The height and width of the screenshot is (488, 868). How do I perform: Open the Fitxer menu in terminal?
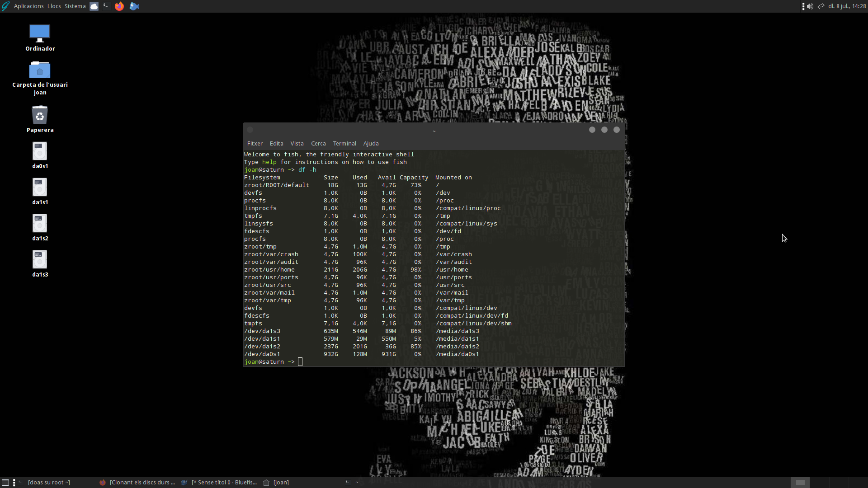[255, 143]
